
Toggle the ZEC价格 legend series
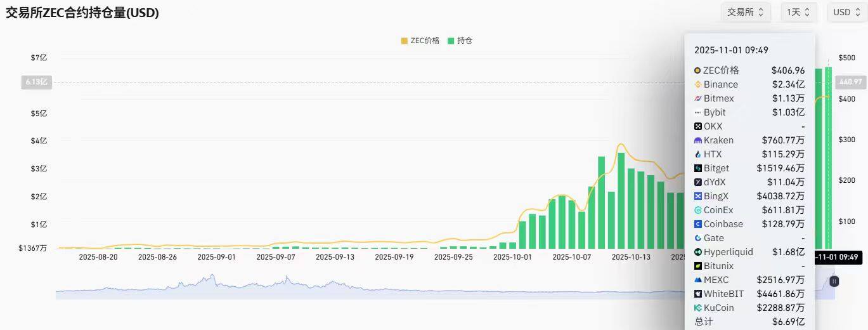click(x=420, y=41)
